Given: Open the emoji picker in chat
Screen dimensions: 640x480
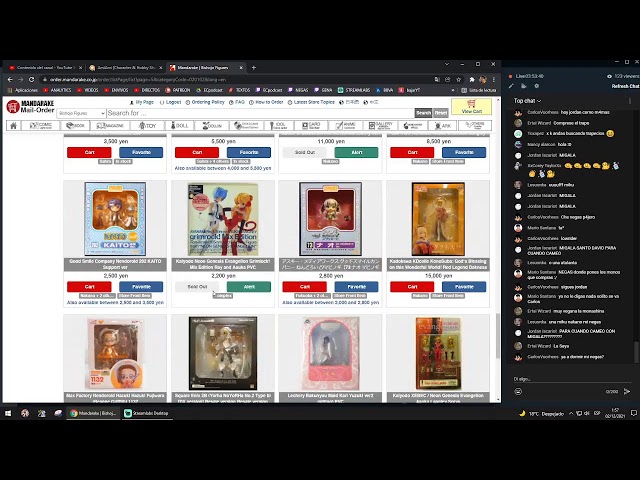Looking at the screenshot, I should pyautogui.click(x=518, y=392).
